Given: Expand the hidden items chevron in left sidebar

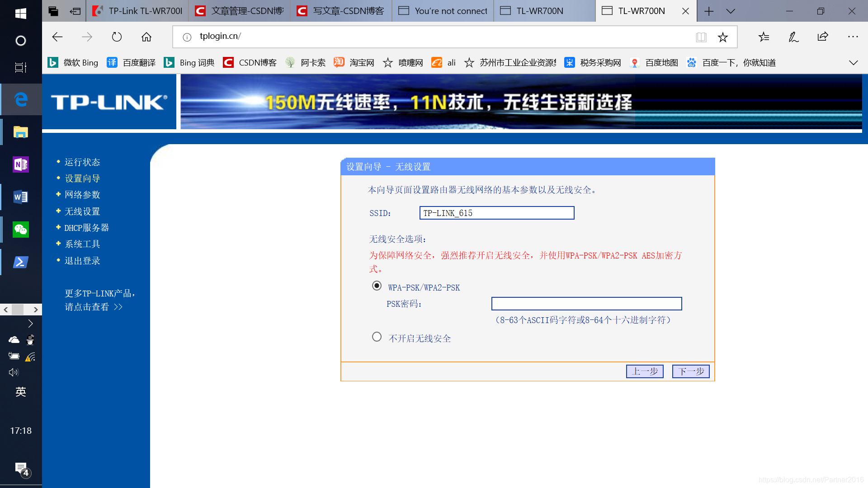Looking at the screenshot, I should (30, 324).
